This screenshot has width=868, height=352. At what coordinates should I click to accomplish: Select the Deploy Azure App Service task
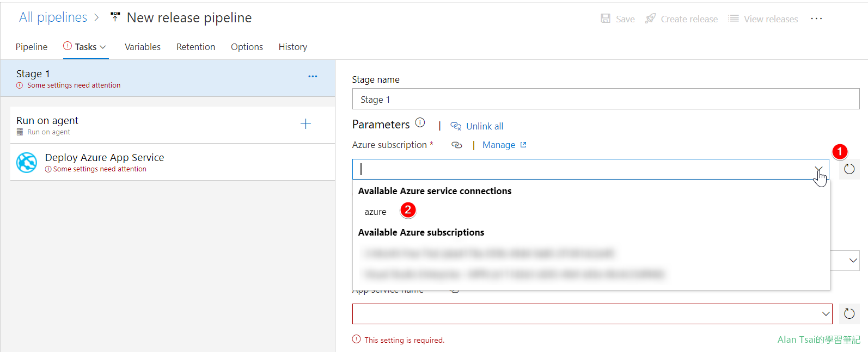coord(105,162)
